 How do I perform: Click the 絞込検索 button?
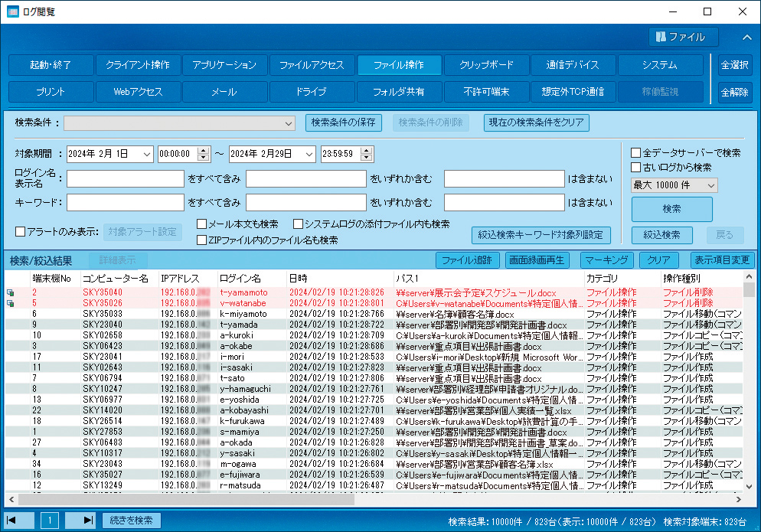pos(662,235)
